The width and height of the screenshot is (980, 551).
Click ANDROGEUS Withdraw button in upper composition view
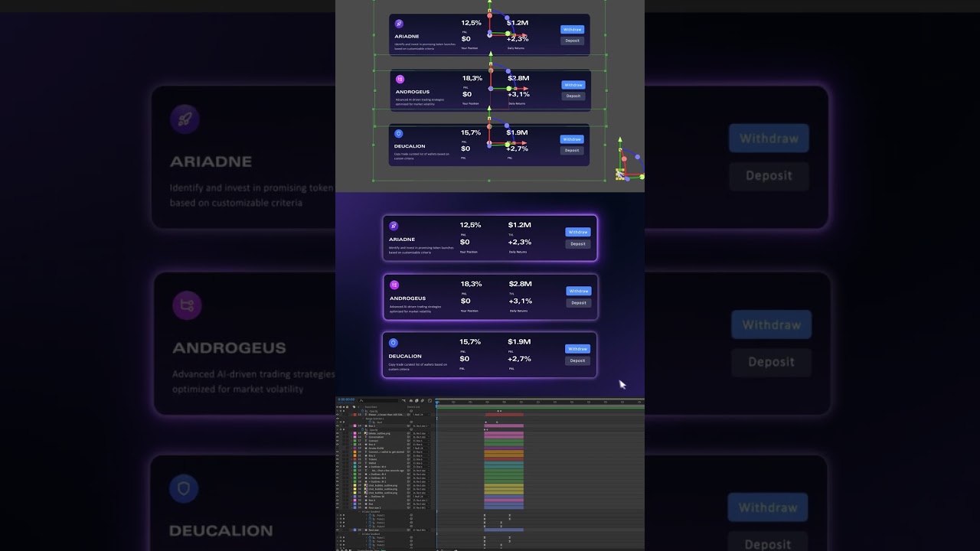coord(573,85)
